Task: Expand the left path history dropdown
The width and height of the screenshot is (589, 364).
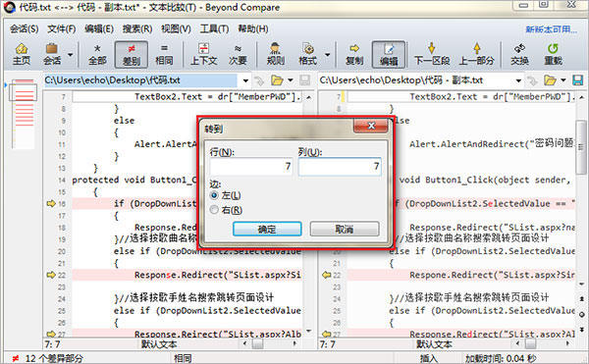Action: (x=245, y=80)
